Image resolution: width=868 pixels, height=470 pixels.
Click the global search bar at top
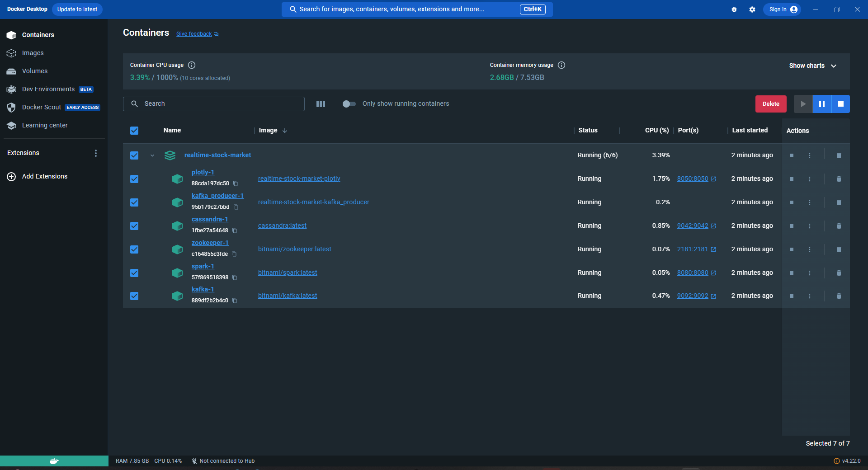pos(417,9)
